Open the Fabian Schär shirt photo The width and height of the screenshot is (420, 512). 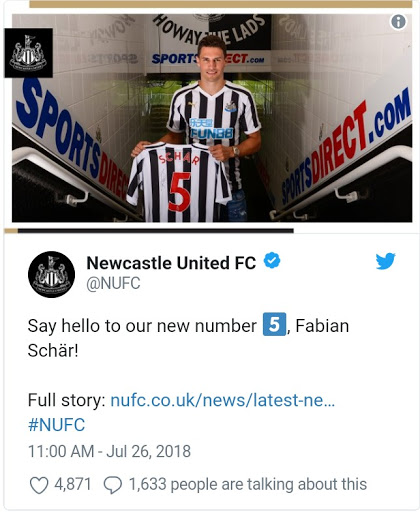pyautogui.click(x=212, y=118)
